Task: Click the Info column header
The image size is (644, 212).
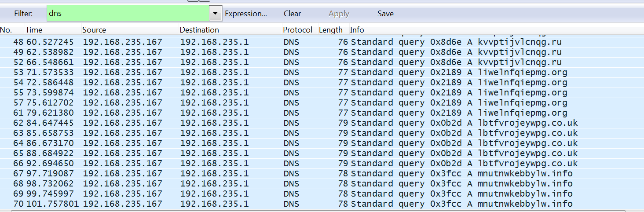Action: pos(357,30)
